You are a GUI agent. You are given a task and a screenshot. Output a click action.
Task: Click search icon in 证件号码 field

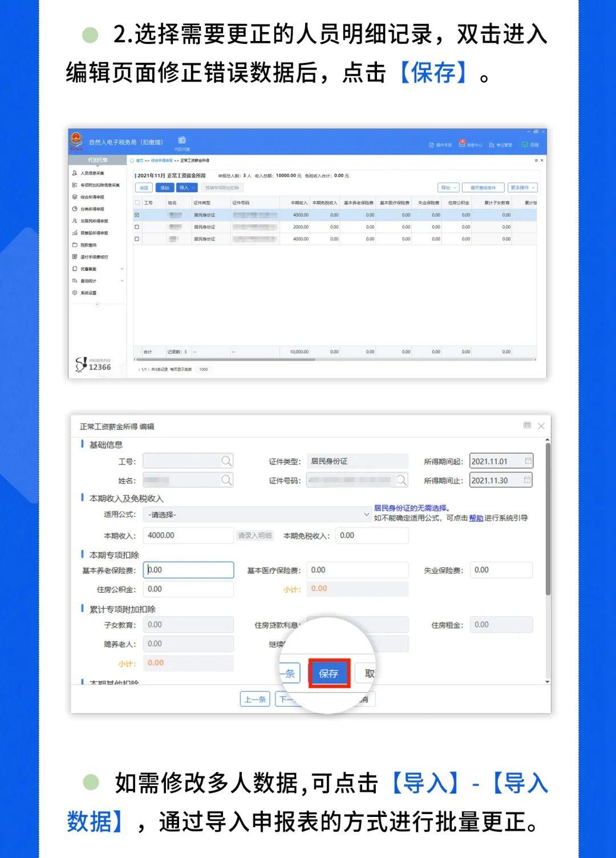click(x=402, y=480)
